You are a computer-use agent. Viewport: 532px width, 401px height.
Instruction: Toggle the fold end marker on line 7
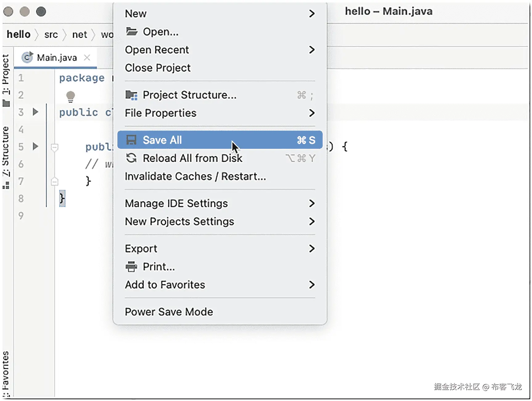pyautogui.click(x=55, y=182)
